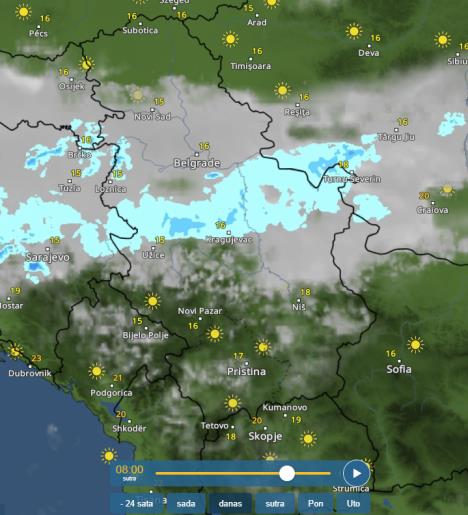This screenshot has width=468, height=515.
Task: Open the "sutra" forecast tab
Action: pos(275,503)
